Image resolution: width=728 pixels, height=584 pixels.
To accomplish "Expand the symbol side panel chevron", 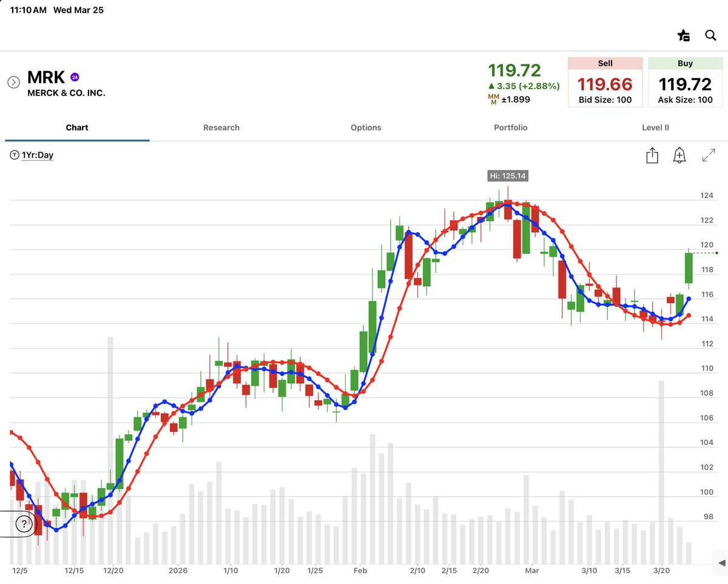I will tap(13, 82).
